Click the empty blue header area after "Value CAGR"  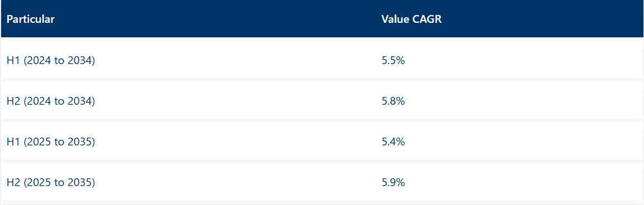click(x=542, y=19)
